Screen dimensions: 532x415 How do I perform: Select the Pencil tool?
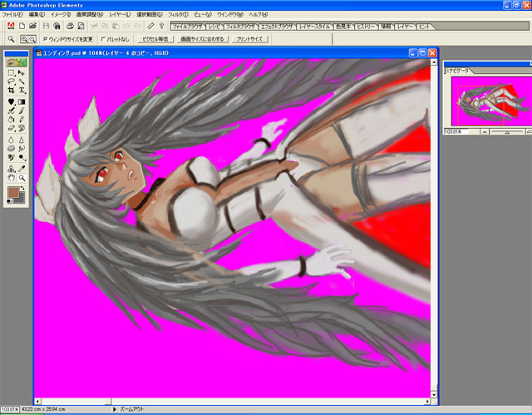[22, 120]
